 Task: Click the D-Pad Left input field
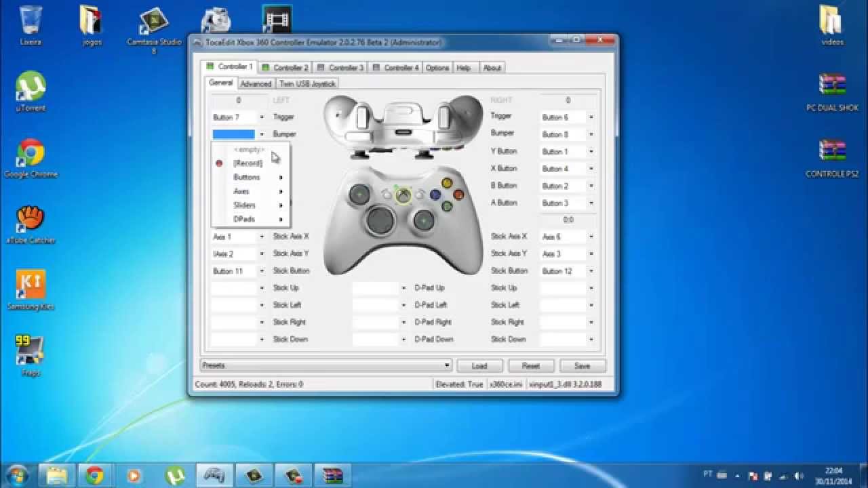coord(376,305)
